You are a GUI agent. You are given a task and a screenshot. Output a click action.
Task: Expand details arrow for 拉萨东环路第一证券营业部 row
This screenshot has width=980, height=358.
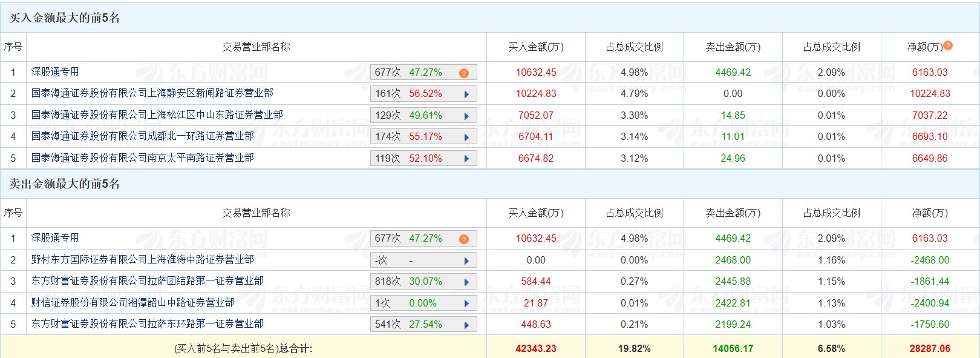(466, 325)
